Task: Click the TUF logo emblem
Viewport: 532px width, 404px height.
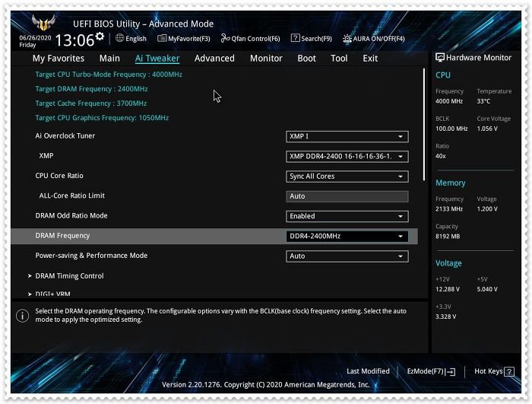Action: [43, 23]
